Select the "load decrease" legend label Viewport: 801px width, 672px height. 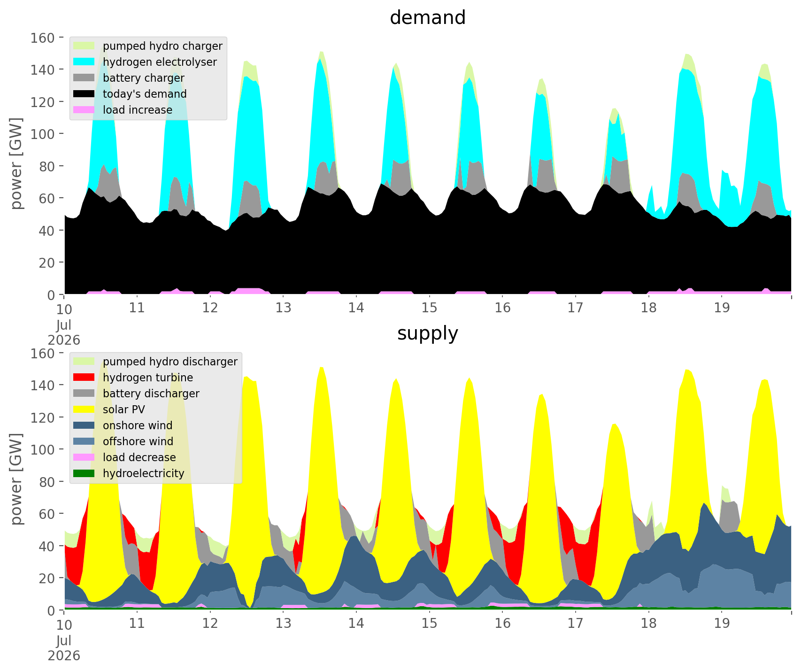139,457
